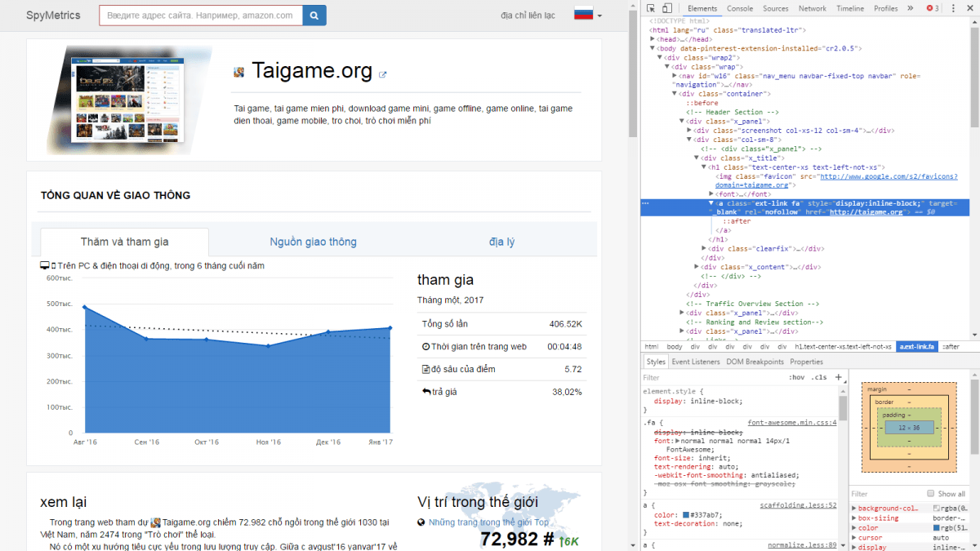The height and width of the screenshot is (551, 980).
Task: Open the scaffolding.less:52 source link
Action: click(798, 505)
